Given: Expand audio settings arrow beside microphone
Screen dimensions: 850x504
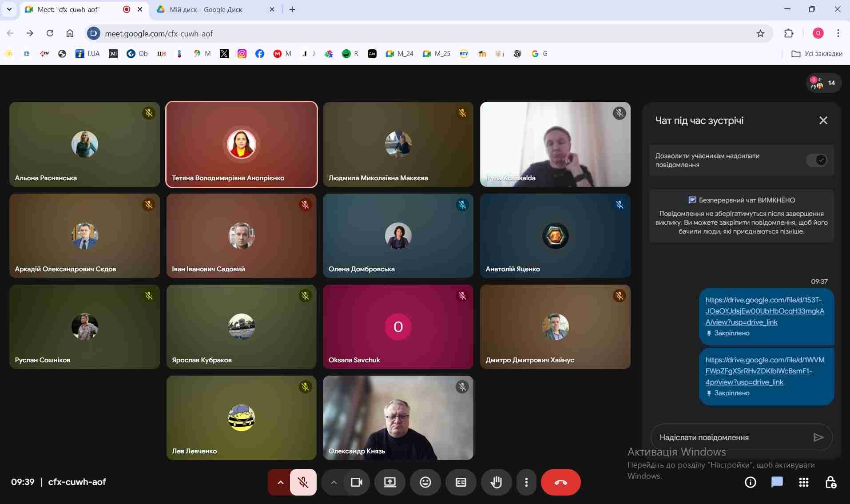Looking at the screenshot, I should pyautogui.click(x=280, y=482).
